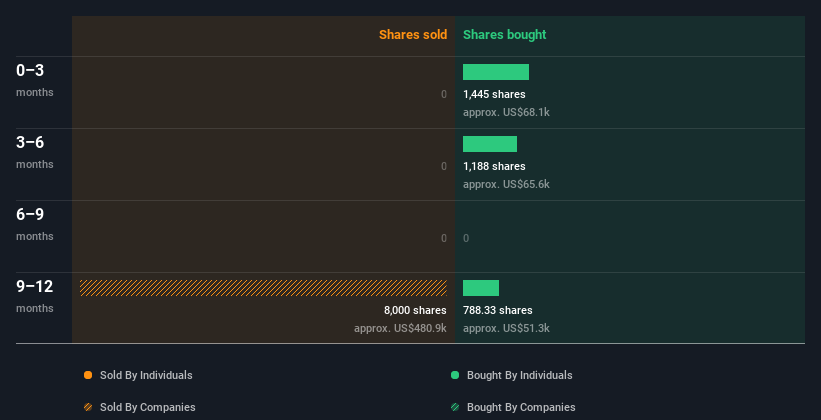The height and width of the screenshot is (420, 821).
Task: Click the green bar for 3–6 months
Action: [x=490, y=144]
